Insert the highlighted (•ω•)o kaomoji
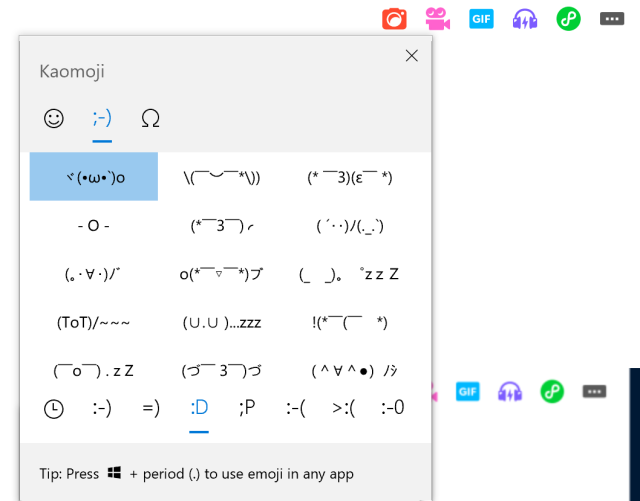The image size is (640, 501). (x=94, y=177)
